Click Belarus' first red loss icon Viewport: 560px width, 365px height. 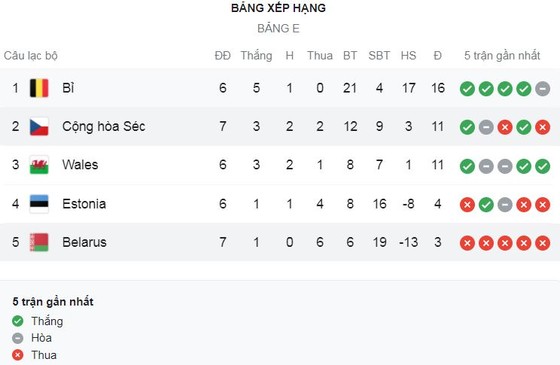tap(467, 243)
